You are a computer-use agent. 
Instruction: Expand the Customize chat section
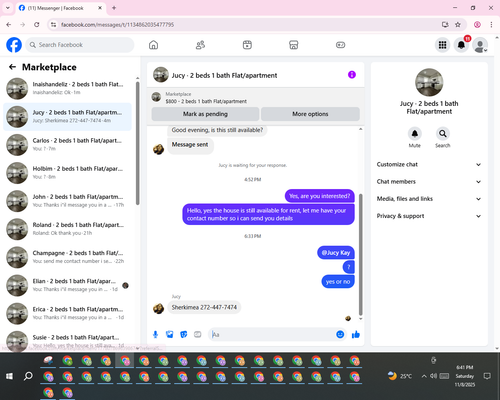pyautogui.click(x=429, y=164)
